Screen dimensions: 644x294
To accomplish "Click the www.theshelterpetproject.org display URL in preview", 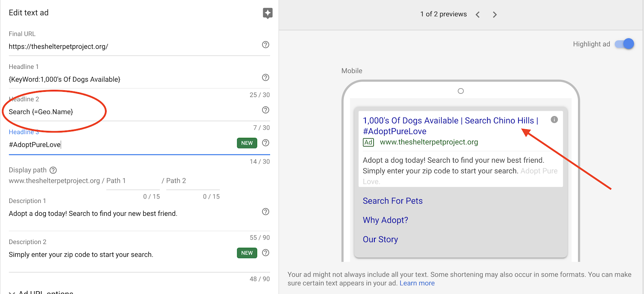I will click(429, 142).
